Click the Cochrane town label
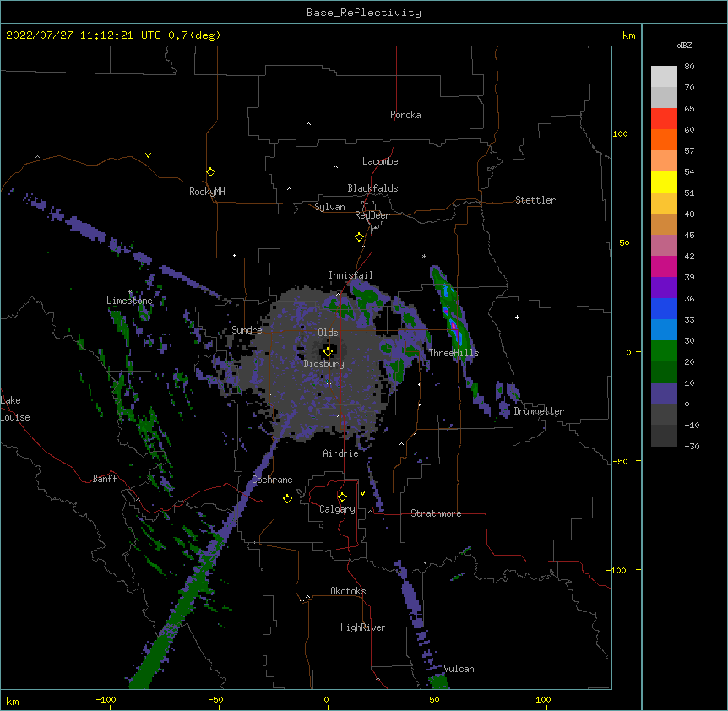Image resolution: width=728 pixels, height=711 pixels. click(272, 480)
